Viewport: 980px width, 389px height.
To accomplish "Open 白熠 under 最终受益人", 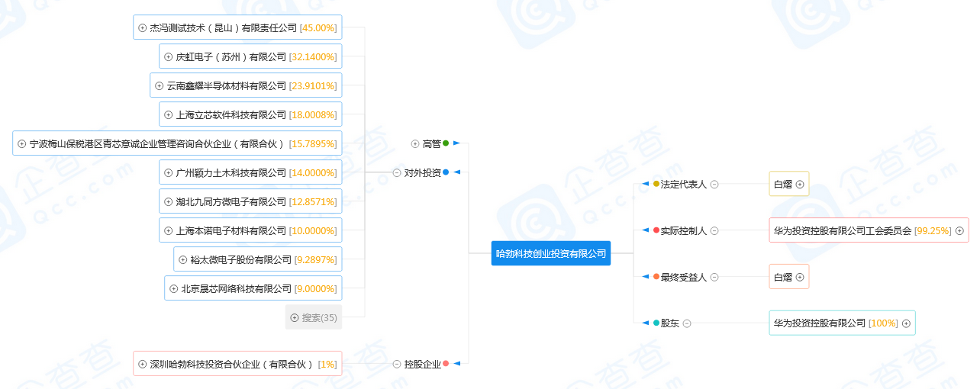I will click(x=783, y=277).
